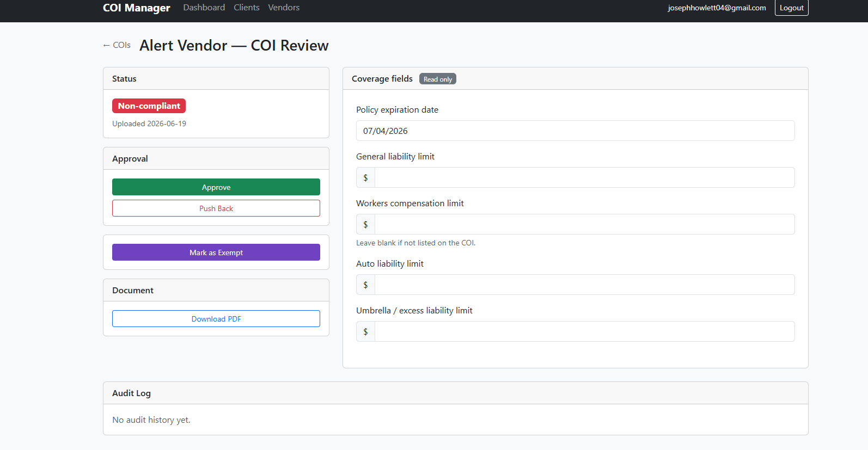
Task: Click the Auto liability limit label
Action: point(390,263)
